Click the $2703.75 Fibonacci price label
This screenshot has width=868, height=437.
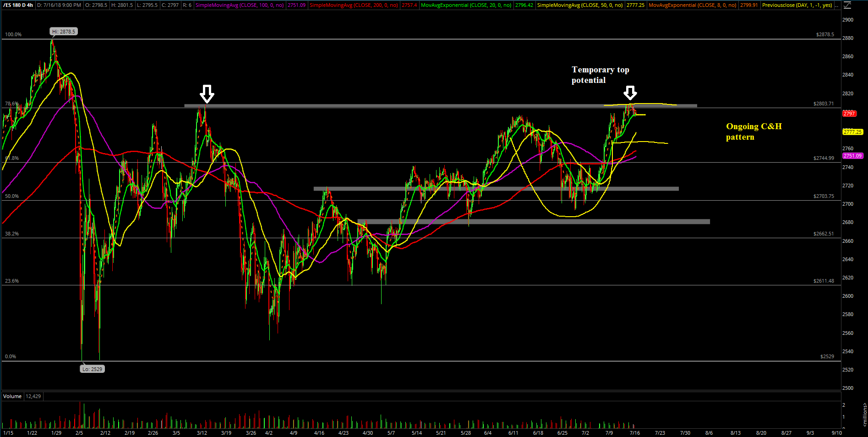[x=824, y=196]
